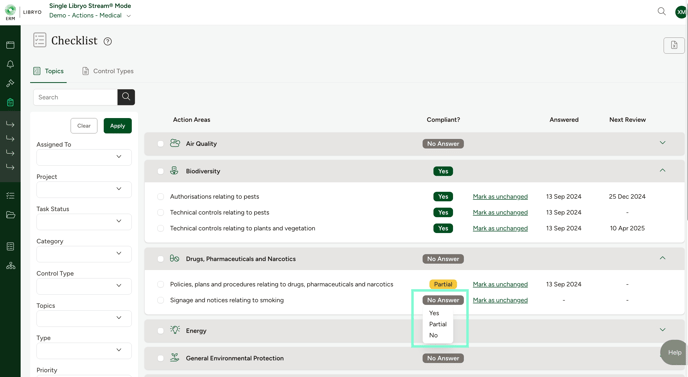Click the Apply filters button

[118, 126]
